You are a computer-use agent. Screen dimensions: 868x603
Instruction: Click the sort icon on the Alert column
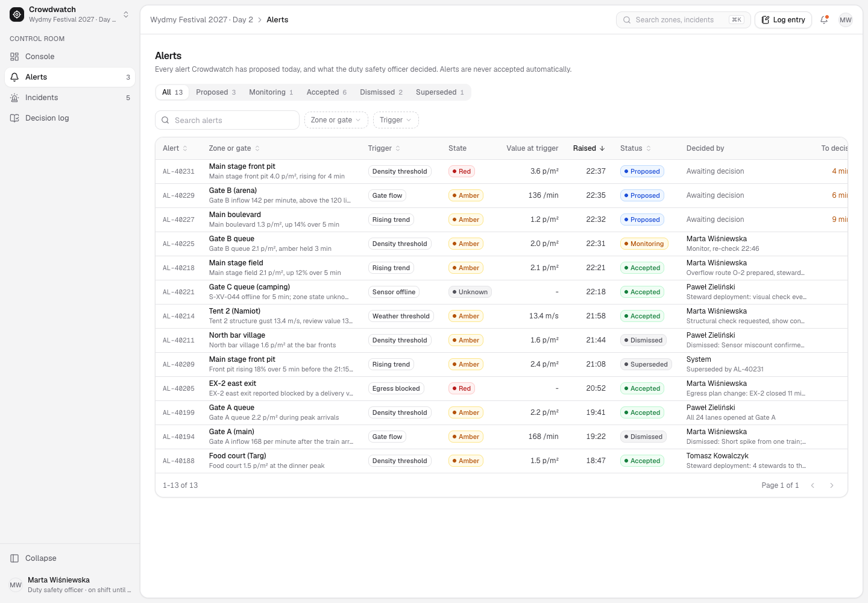(x=185, y=148)
